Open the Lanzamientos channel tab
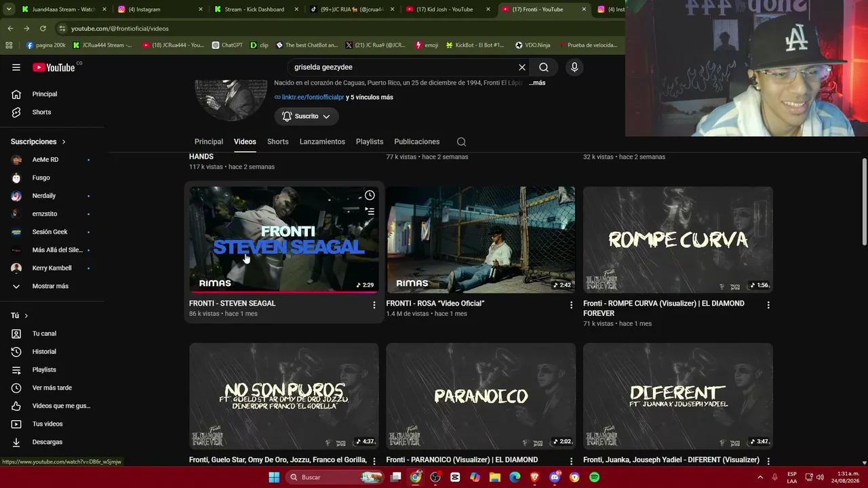868x488 pixels. (x=322, y=142)
